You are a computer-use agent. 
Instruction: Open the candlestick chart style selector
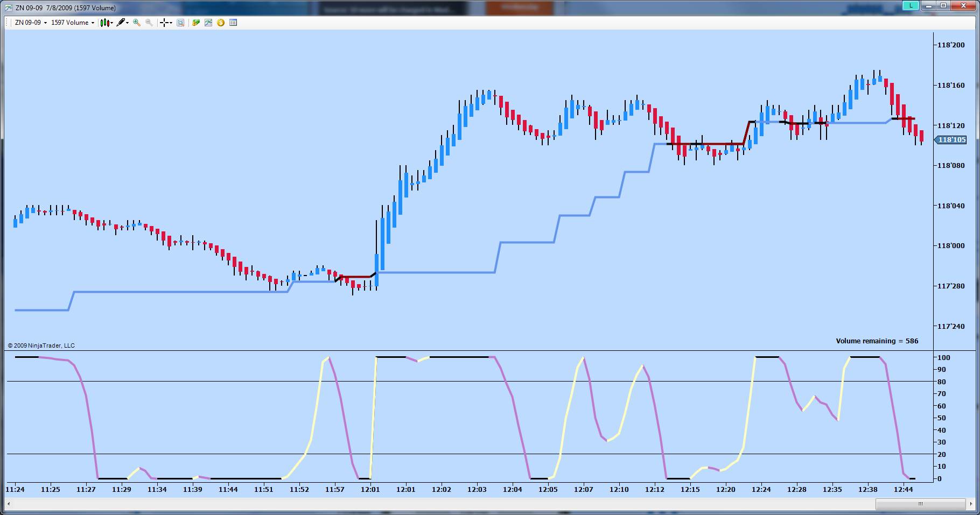(x=107, y=23)
